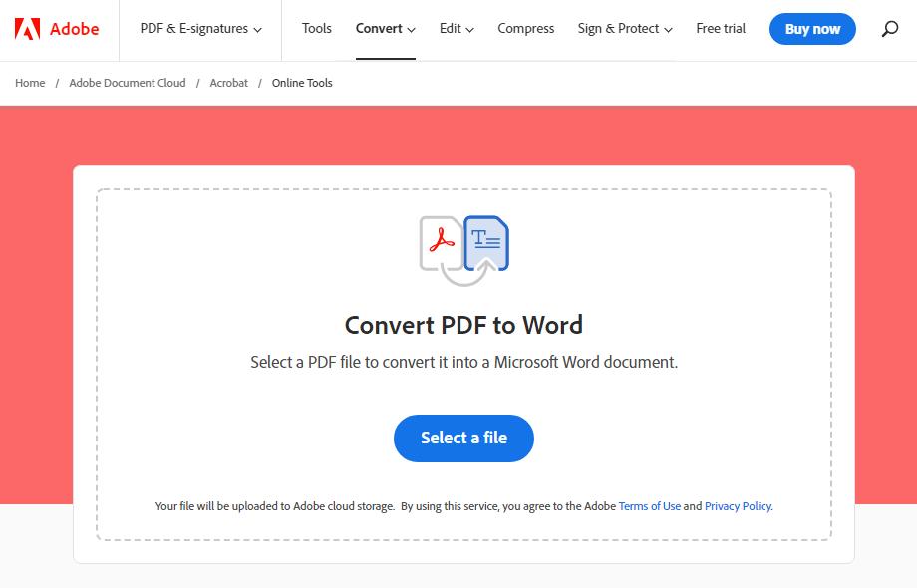Click the Acrobat breadcrumb link
Image resolution: width=917 pixels, height=588 pixels.
pos(228,83)
